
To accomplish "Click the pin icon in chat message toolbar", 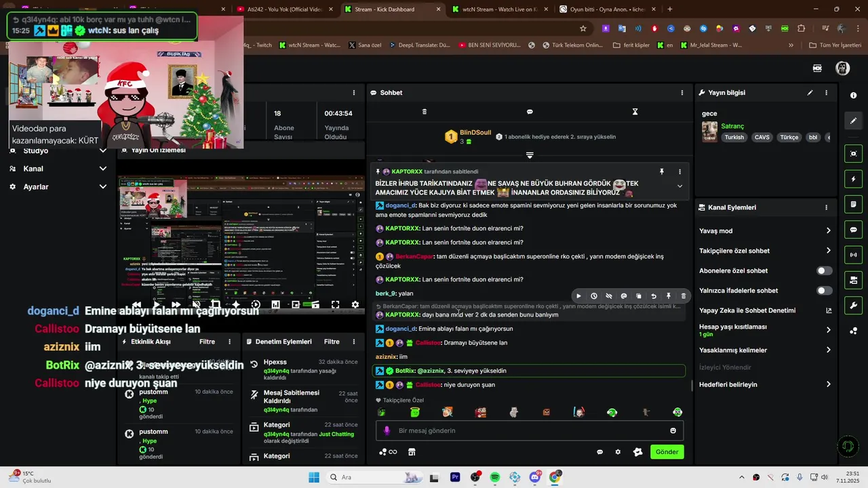I will tap(669, 296).
